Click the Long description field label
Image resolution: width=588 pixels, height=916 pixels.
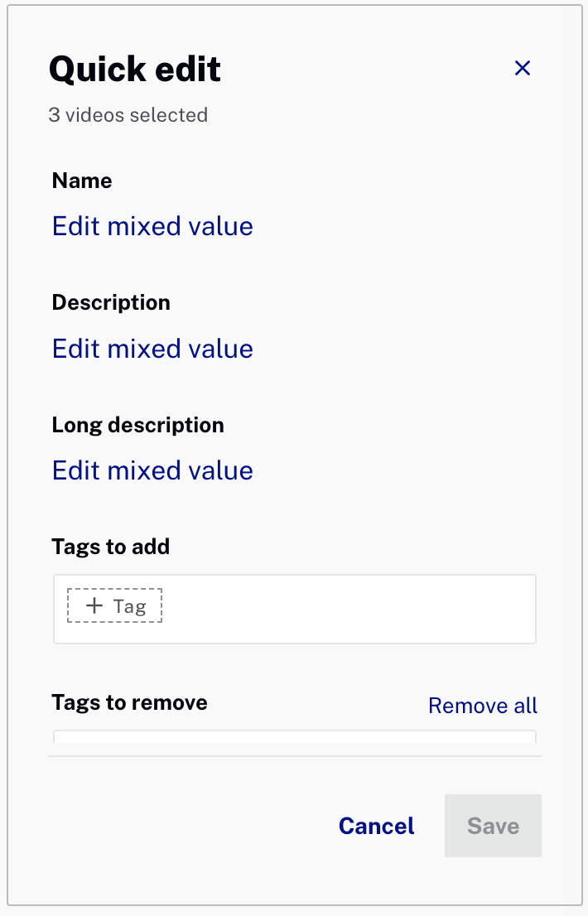coord(137,425)
